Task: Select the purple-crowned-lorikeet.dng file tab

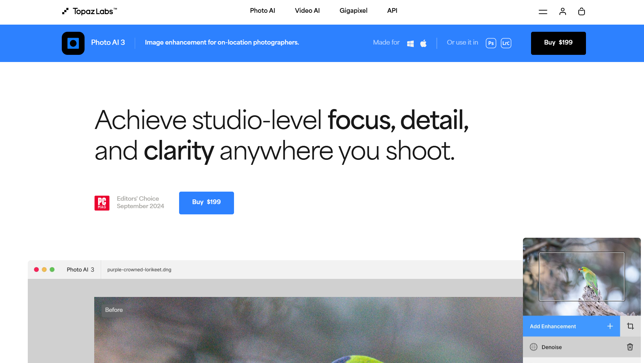Action: [x=139, y=270]
